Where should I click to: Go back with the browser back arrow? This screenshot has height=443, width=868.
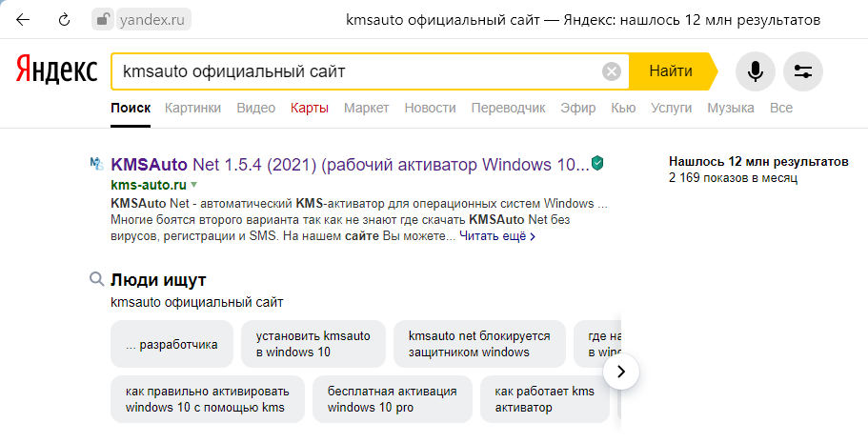click(22, 21)
